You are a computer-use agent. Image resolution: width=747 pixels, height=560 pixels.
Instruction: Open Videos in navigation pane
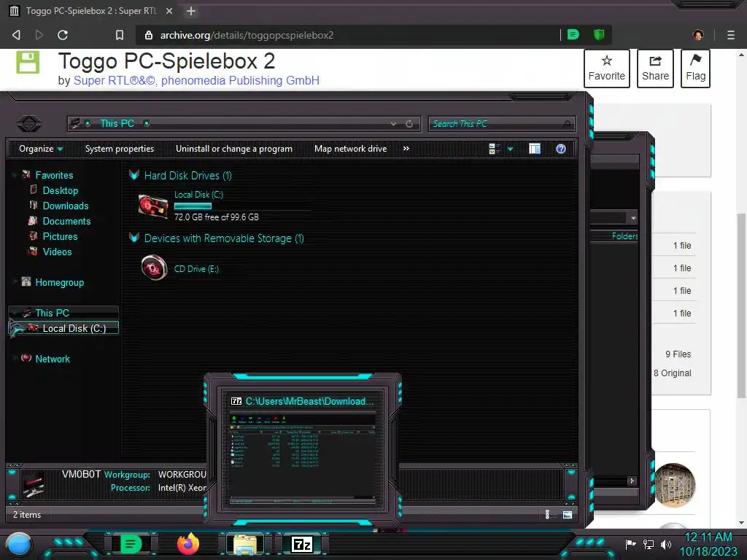click(57, 252)
